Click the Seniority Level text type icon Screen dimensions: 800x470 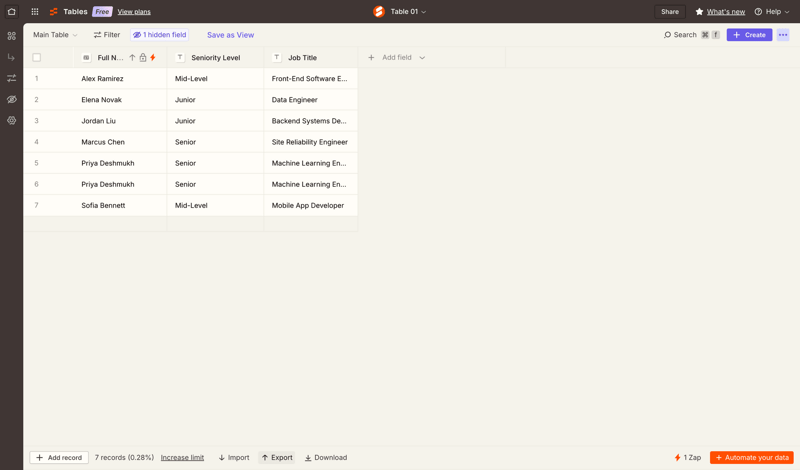[180, 58]
